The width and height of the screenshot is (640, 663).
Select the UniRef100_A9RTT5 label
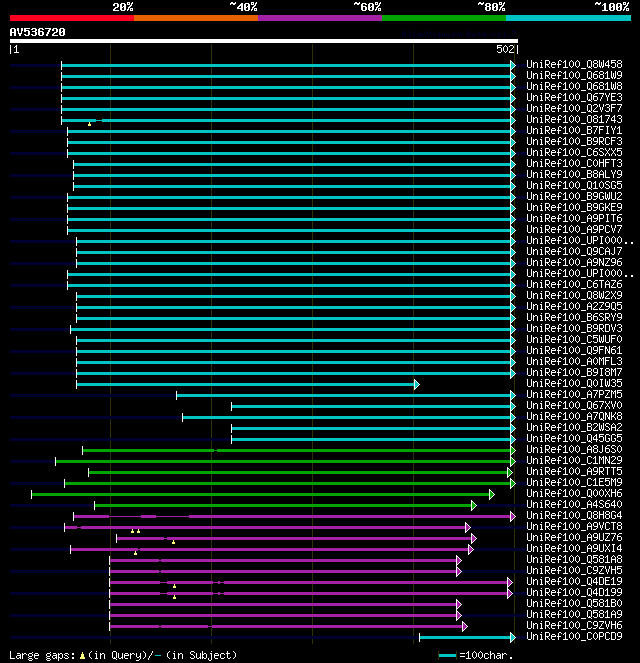point(574,471)
